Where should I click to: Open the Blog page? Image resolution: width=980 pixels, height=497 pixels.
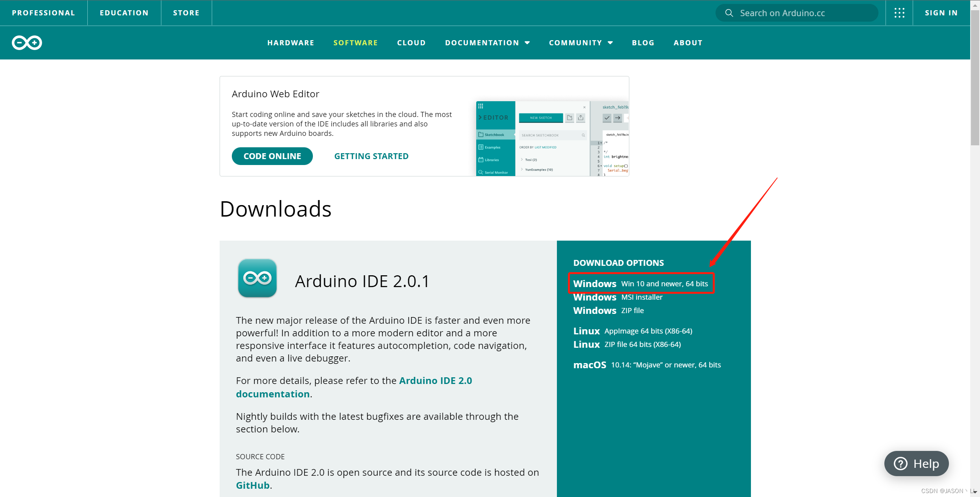[x=643, y=43]
